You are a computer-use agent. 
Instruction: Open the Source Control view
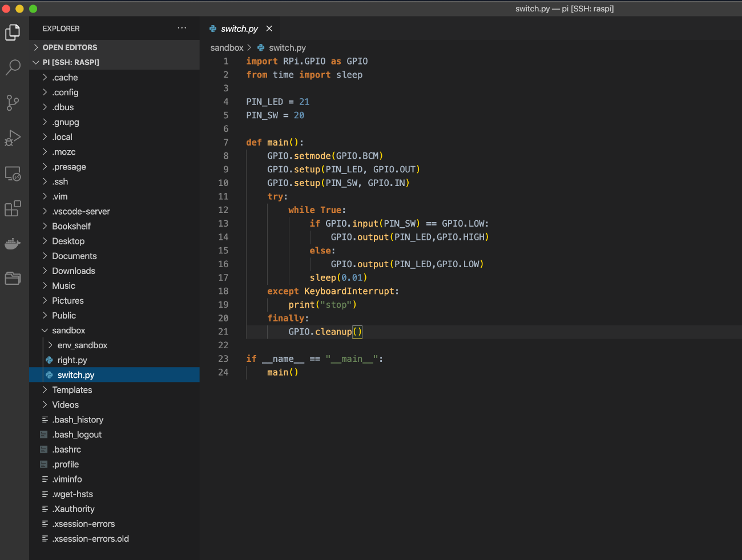click(13, 103)
